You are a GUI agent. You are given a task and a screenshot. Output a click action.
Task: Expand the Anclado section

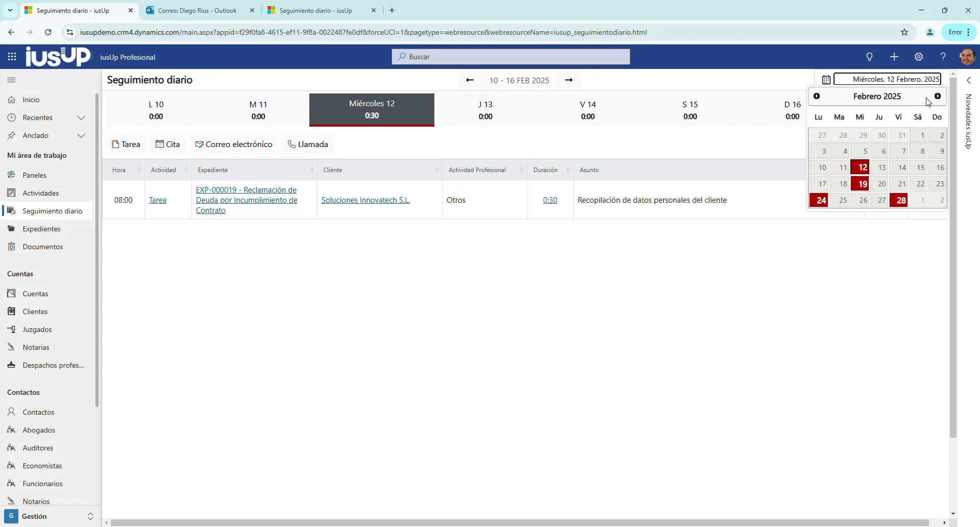(x=81, y=136)
